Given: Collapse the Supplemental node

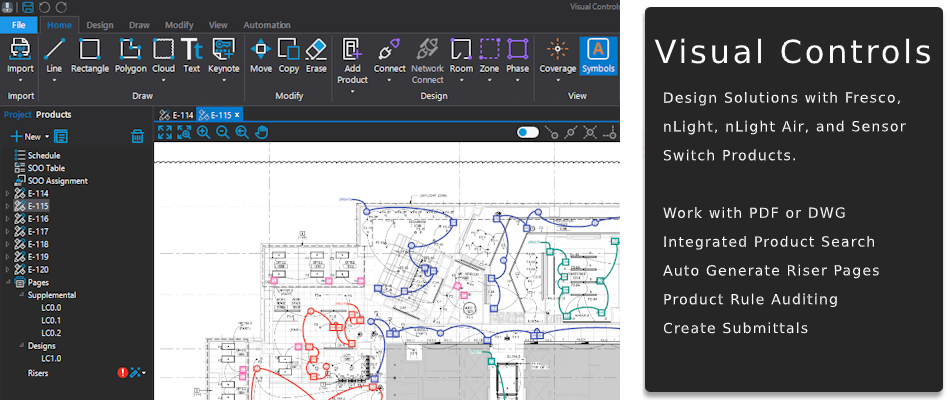Looking at the screenshot, I should click(22, 295).
